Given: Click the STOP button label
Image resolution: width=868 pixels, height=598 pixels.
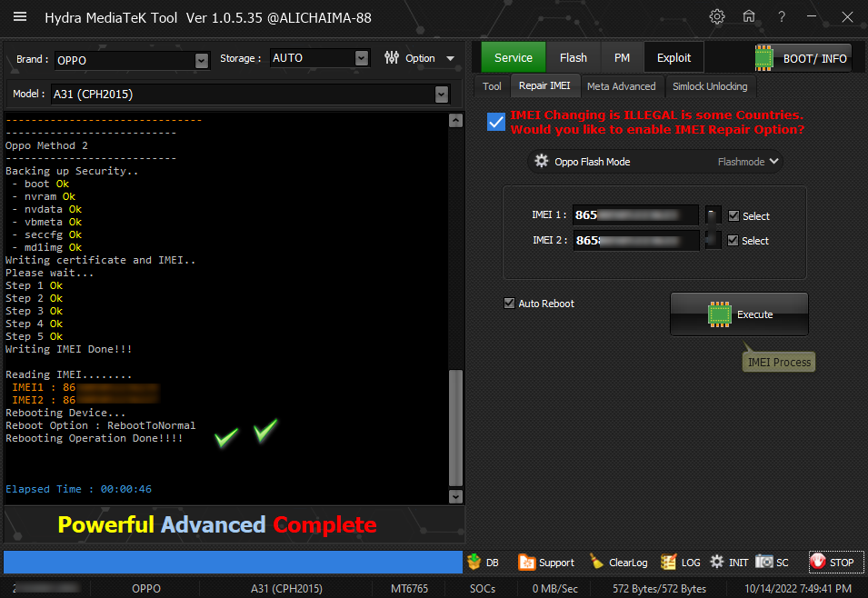Looking at the screenshot, I should [842, 563].
